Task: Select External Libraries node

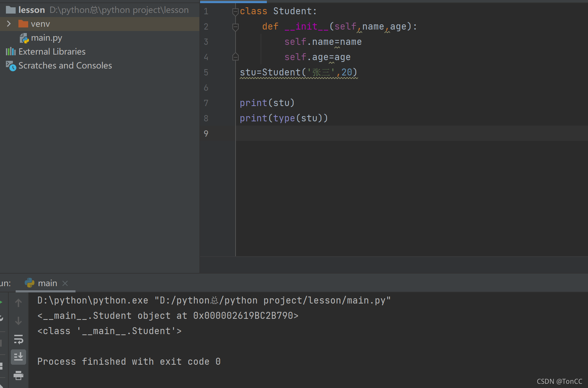Action: pos(52,51)
